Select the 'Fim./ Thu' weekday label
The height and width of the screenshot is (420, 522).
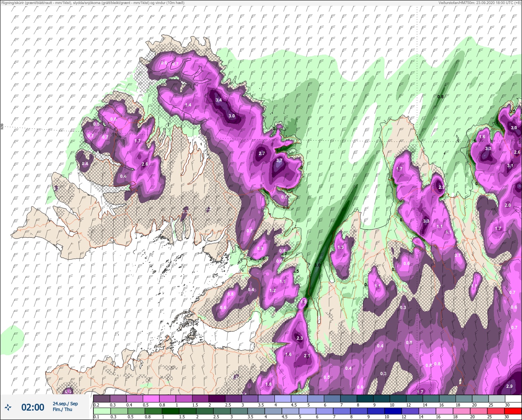62,409
